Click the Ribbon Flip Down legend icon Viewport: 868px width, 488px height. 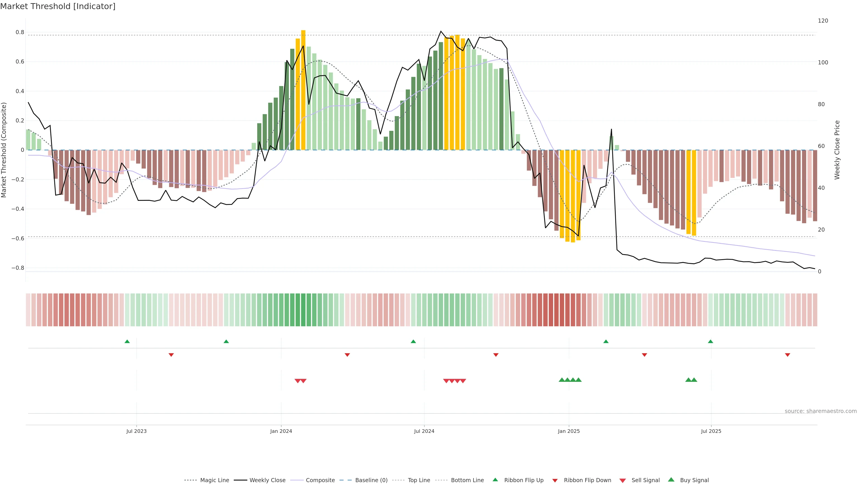[x=555, y=480]
